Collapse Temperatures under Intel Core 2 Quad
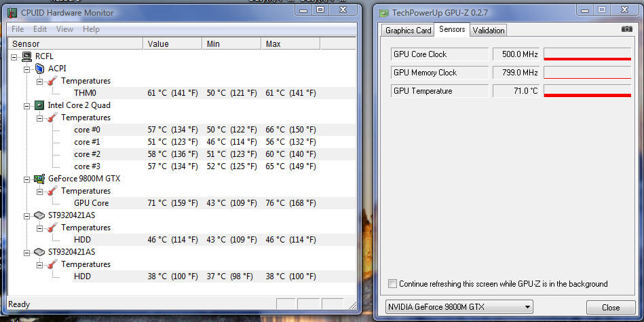644x322 pixels. 40,118
